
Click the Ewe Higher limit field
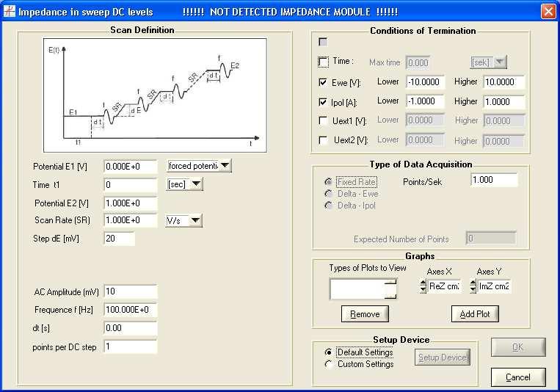pos(504,82)
